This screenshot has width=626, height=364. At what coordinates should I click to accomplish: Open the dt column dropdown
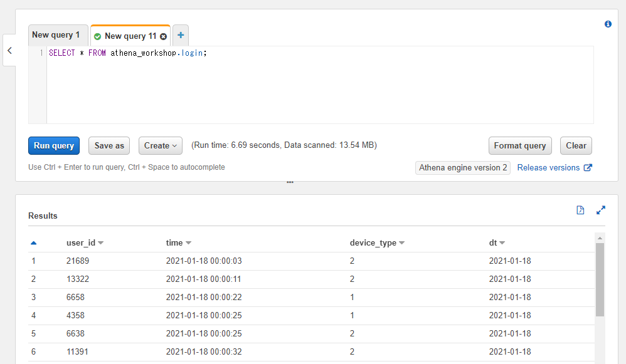click(x=504, y=242)
